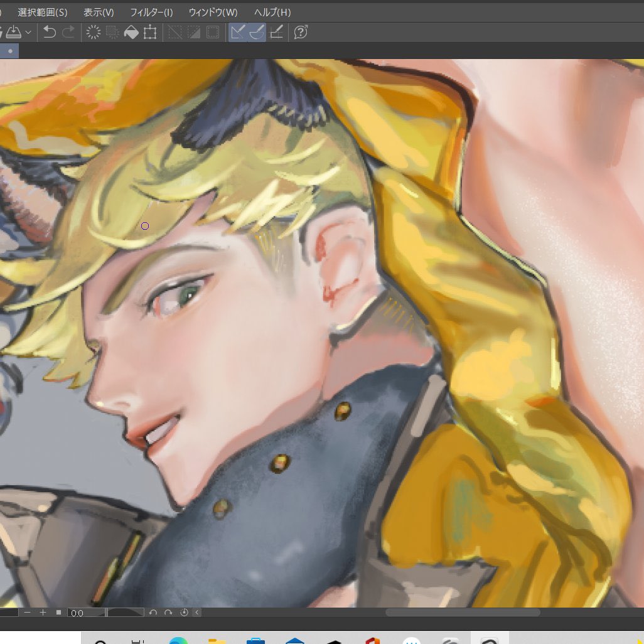Screen dimensions: 644x644
Task: Click the zoom in plus button
Action: 43,613
